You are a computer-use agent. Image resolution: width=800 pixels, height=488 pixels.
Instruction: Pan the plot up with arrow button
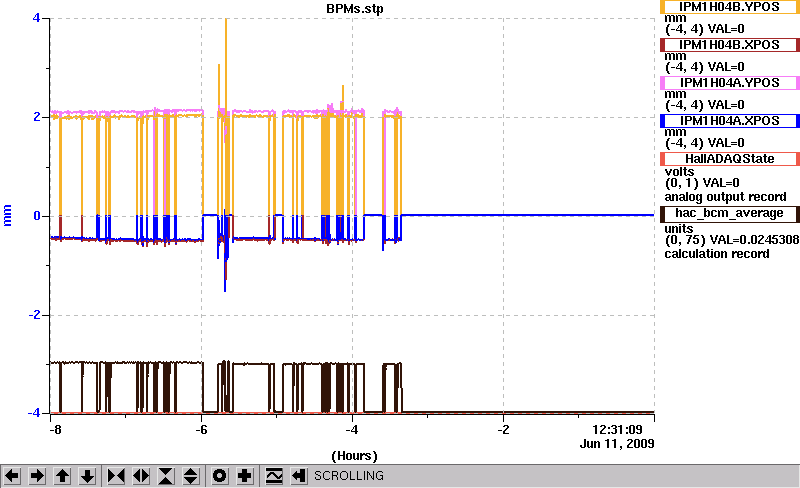(x=62, y=476)
